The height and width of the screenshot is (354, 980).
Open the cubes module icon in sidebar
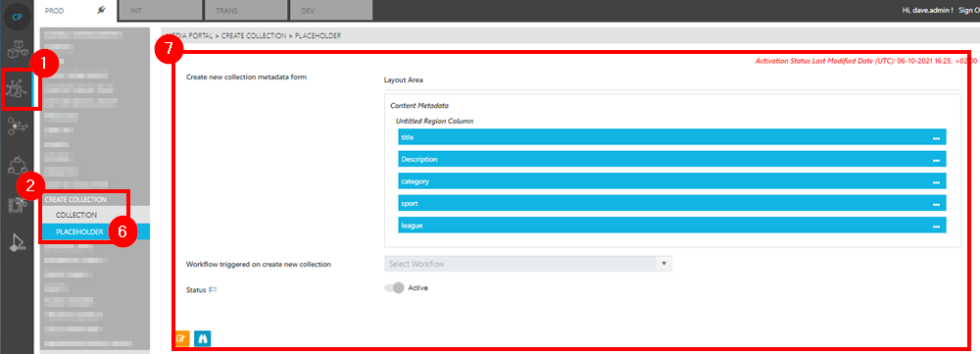(17, 49)
